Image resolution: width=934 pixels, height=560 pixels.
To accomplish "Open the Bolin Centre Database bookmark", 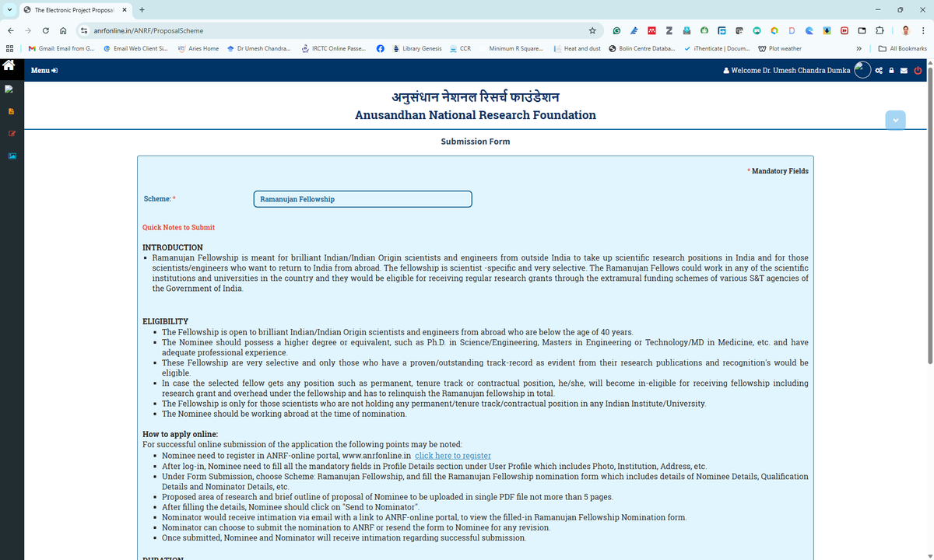I will point(642,48).
